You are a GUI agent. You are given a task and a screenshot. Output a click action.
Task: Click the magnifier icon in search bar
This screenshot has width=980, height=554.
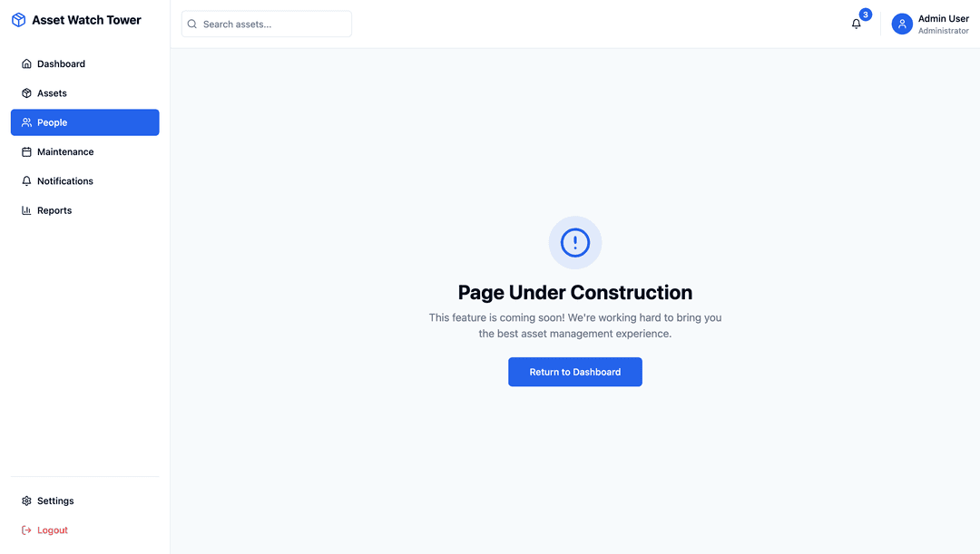pos(192,24)
